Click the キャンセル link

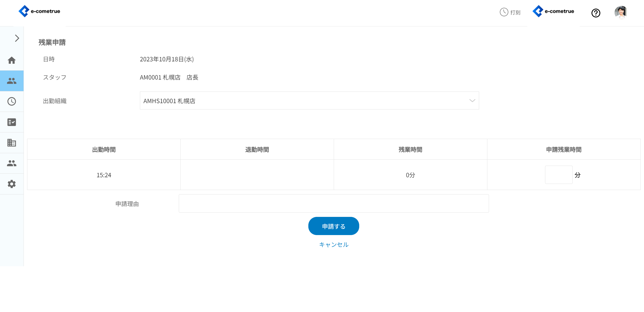pos(334,245)
